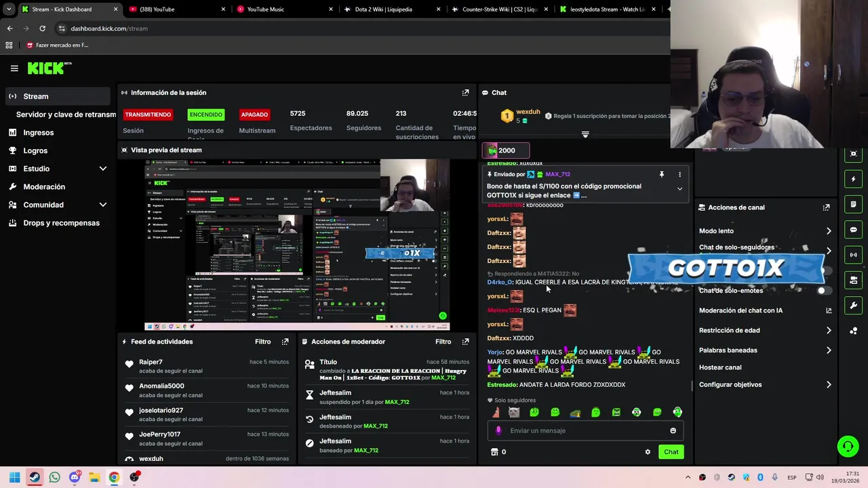Click Hostear canal
The height and width of the screenshot is (488, 868).
click(720, 367)
